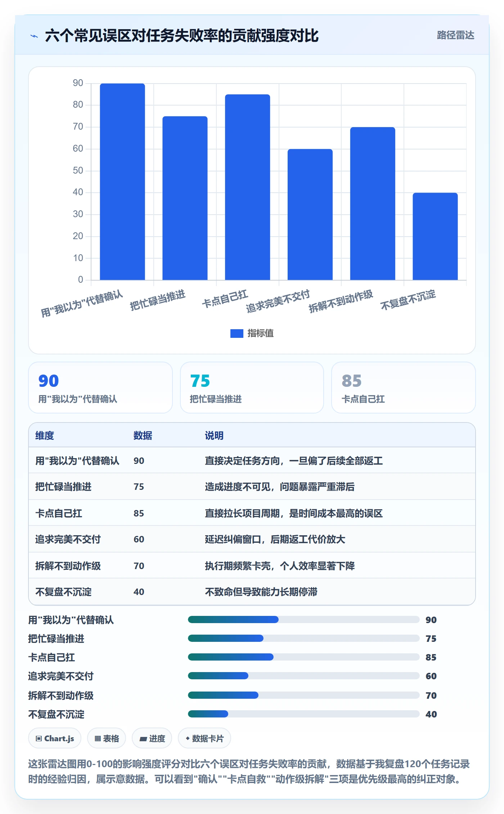504x814 pixels.
Task: Click the progress bar with value 70
Action: click(304, 695)
